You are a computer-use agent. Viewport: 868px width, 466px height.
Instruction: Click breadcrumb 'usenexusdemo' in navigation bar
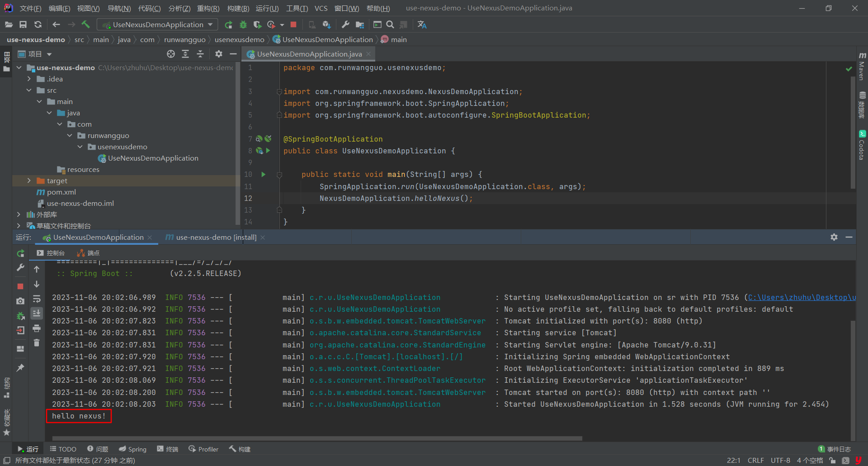239,40
